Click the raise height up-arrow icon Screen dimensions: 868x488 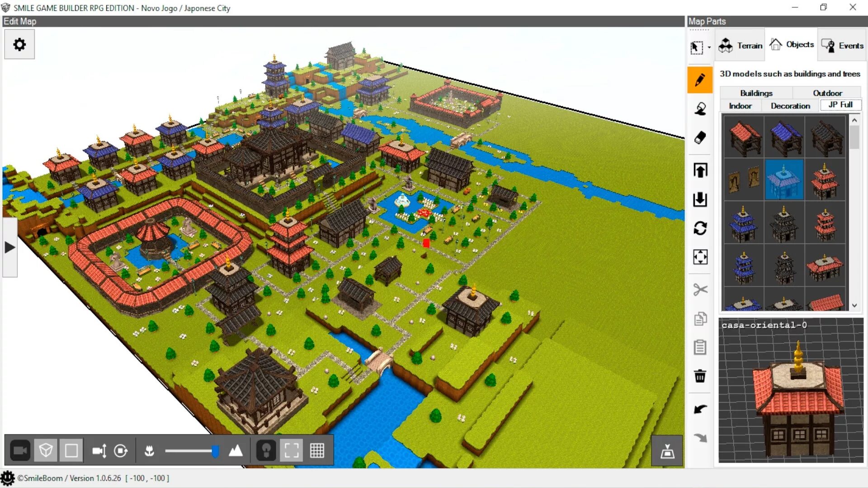coord(700,170)
